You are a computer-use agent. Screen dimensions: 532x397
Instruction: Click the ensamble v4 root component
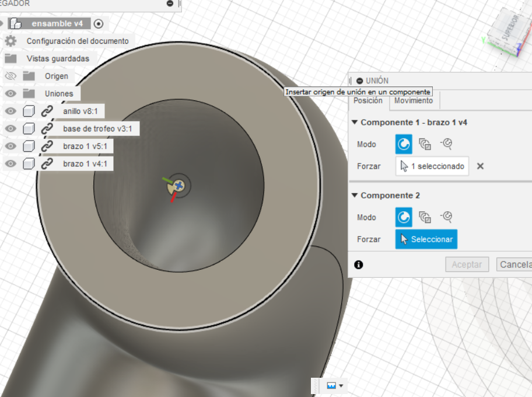(x=50, y=23)
